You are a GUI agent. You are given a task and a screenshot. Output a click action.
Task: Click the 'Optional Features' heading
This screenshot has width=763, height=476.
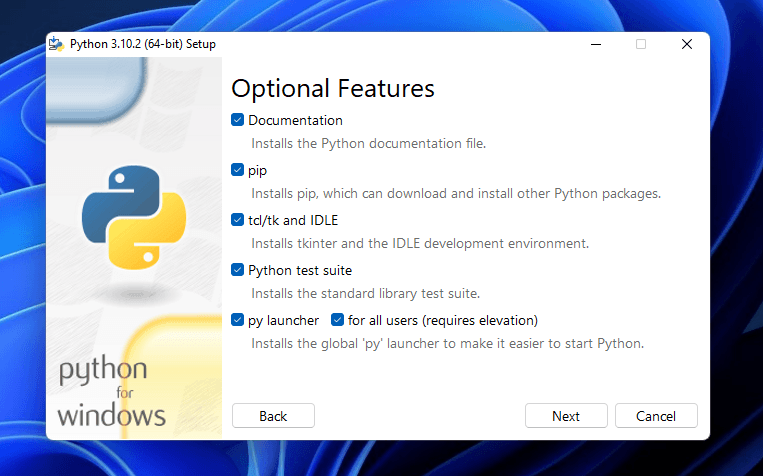333,89
